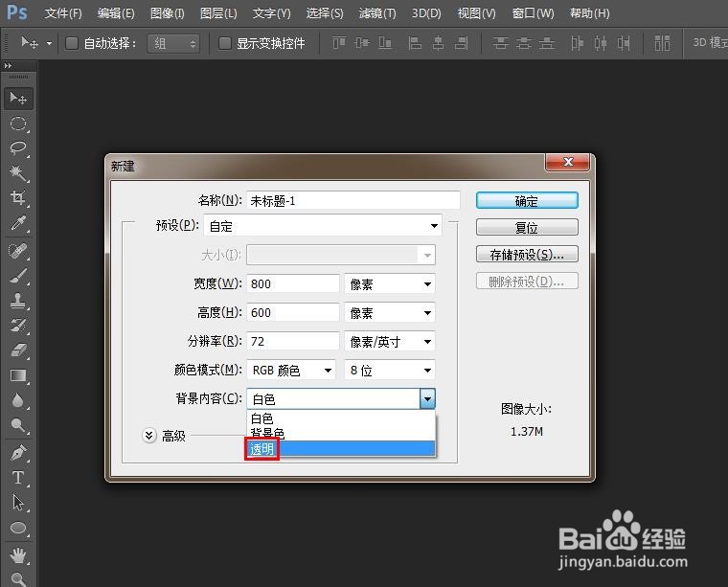Select the Elliptical Marquee tool
The height and width of the screenshot is (587, 728).
(x=18, y=124)
